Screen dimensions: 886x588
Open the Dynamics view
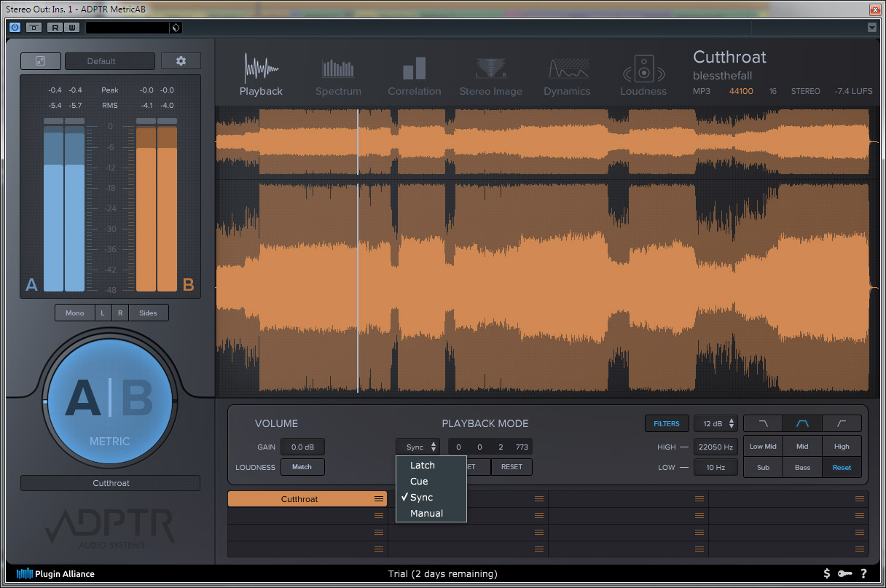(567, 77)
